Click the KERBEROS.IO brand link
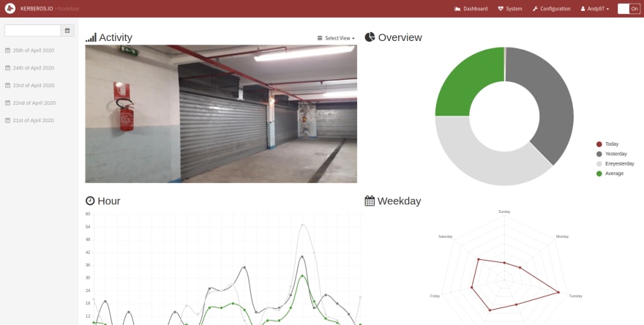Viewport: 644px width, 325px height. 37,9
